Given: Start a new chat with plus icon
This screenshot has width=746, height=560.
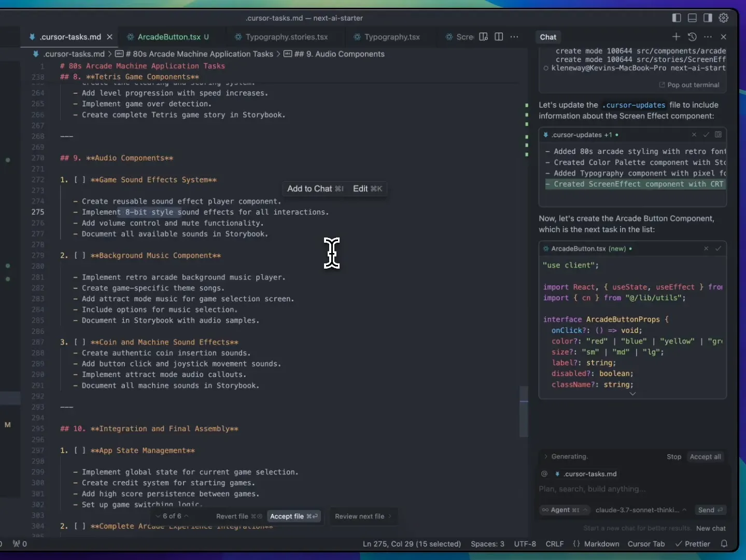Looking at the screenshot, I should [x=676, y=37].
